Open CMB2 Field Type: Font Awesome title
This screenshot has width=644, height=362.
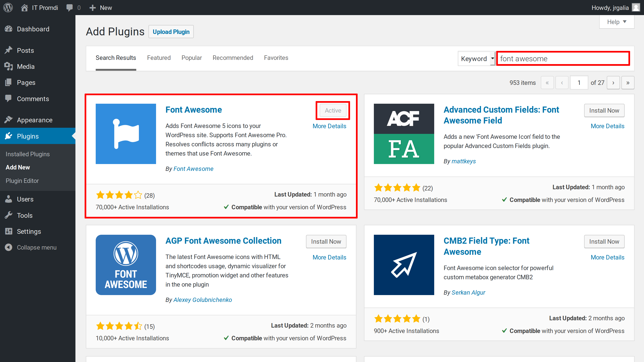(487, 246)
